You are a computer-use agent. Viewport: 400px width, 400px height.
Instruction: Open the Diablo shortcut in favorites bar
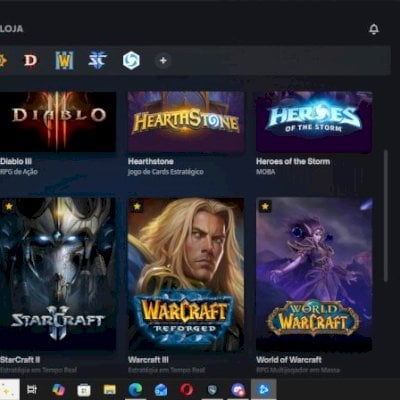30,61
